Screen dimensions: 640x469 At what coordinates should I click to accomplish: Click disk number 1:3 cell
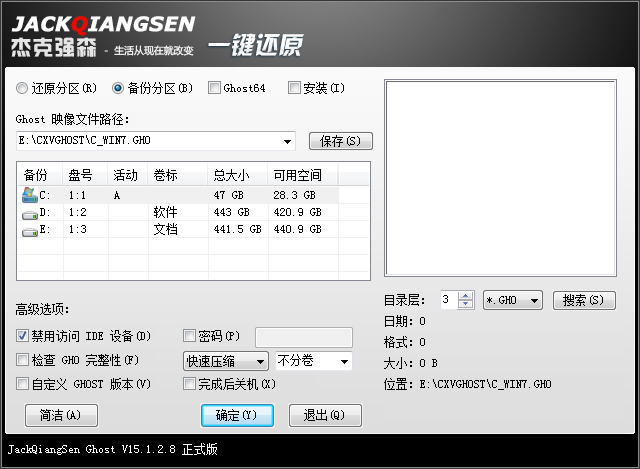[77, 229]
